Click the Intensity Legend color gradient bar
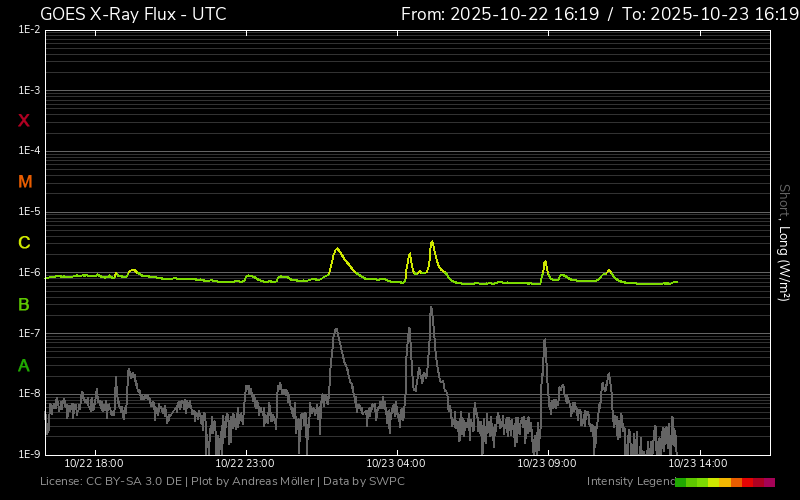The image size is (800, 500). pyautogui.click(x=724, y=482)
